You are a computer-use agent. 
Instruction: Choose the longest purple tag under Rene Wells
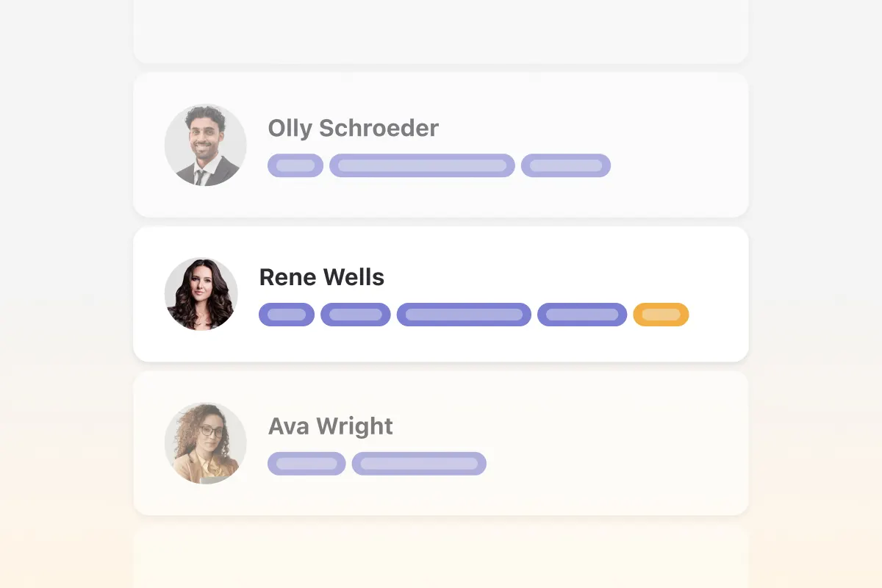[x=464, y=315]
